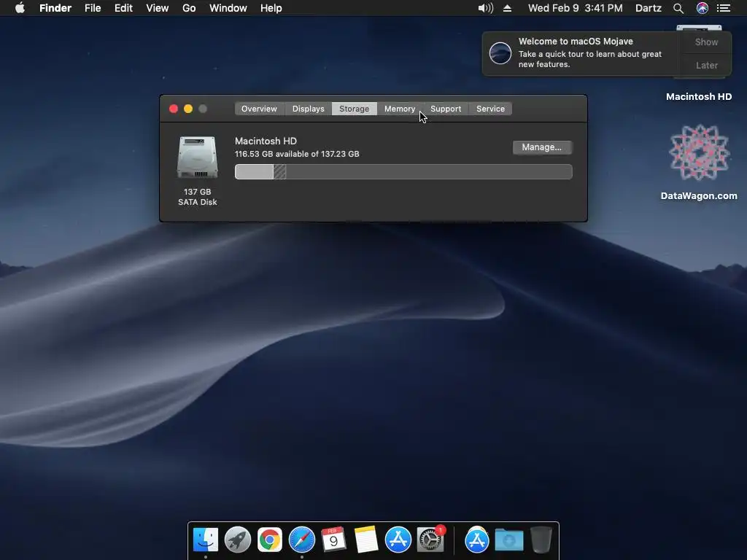
Task: Open the Edit menu
Action: pyautogui.click(x=123, y=8)
